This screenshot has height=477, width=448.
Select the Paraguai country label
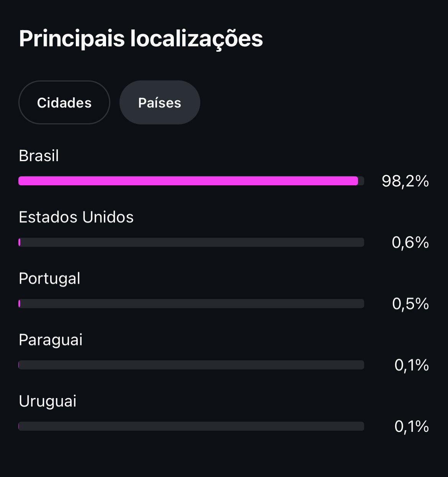pyautogui.click(x=51, y=340)
